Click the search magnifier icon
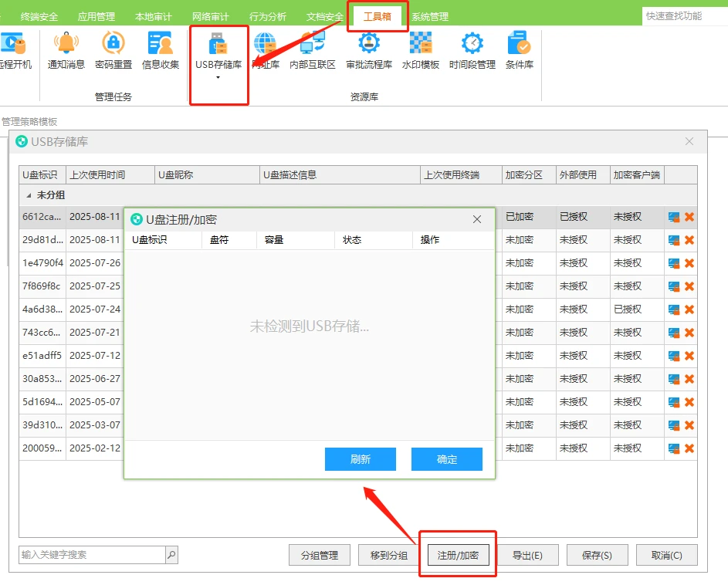The height and width of the screenshot is (585, 728). [172, 554]
